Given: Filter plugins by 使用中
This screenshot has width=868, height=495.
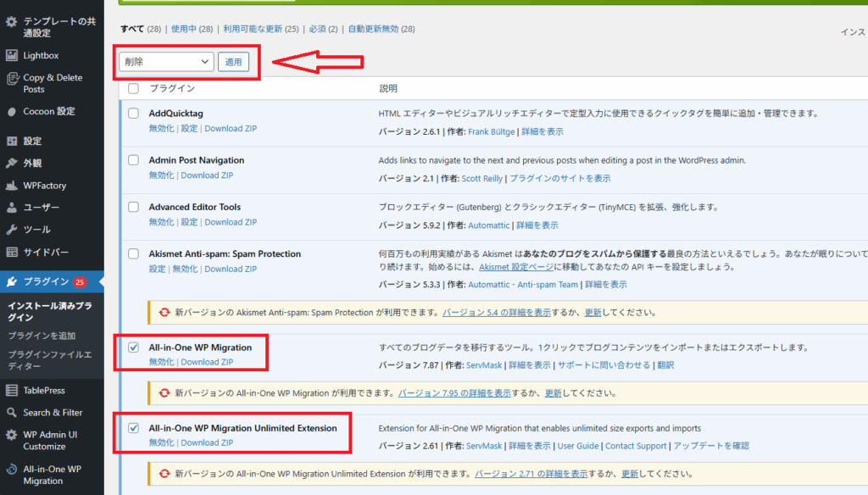Looking at the screenshot, I should click(184, 29).
